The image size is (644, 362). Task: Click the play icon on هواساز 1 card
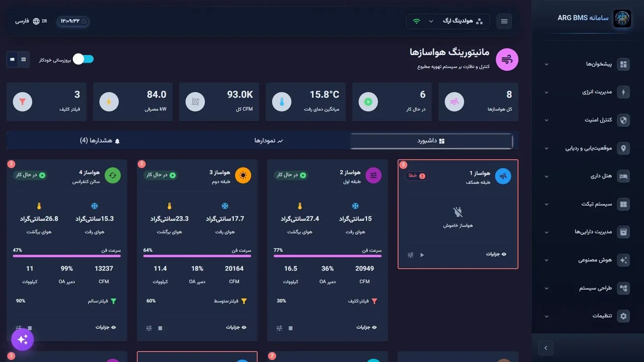(422, 255)
